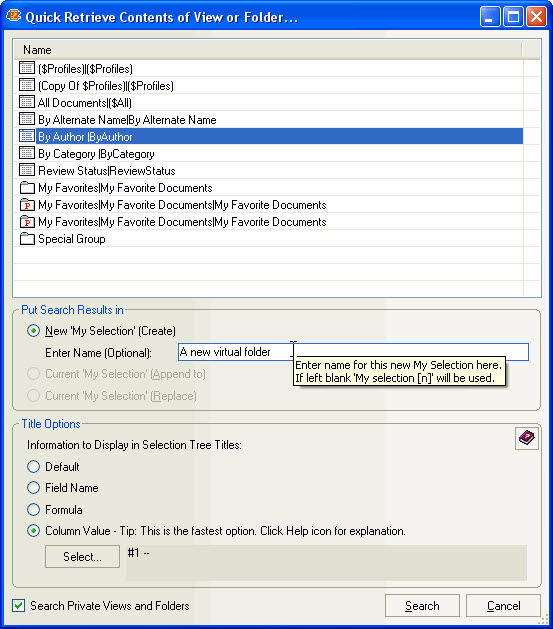Image resolution: width=553 pixels, height=629 pixels.
Task: Click the Enter Name (Optional) text field
Action: (x=353, y=352)
